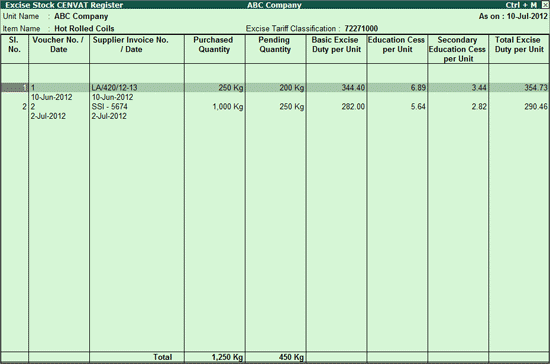Select total excise duty 354.73
Screen dimensions: 550x364
(536, 88)
